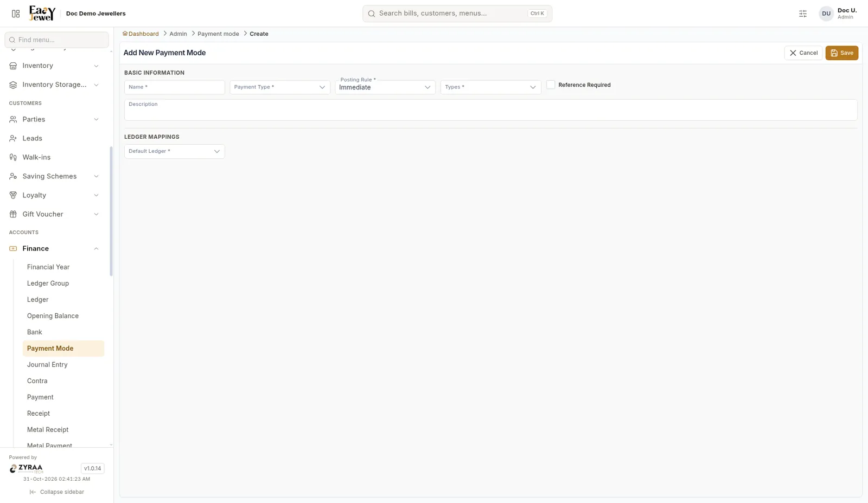Click the Loyalty badge icon
Viewport: 868px width, 503px height.
click(13, 195)
